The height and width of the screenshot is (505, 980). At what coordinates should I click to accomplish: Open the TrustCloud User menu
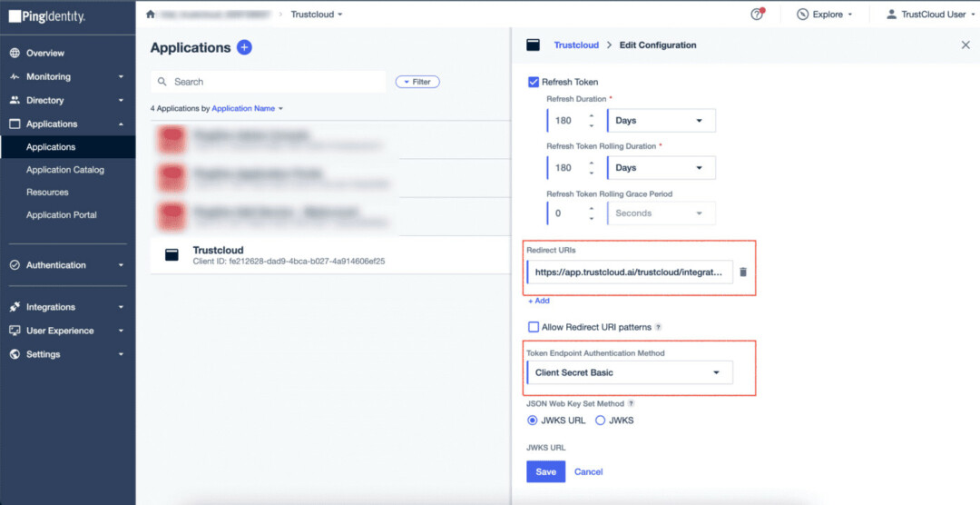click(x=930, y=15)
